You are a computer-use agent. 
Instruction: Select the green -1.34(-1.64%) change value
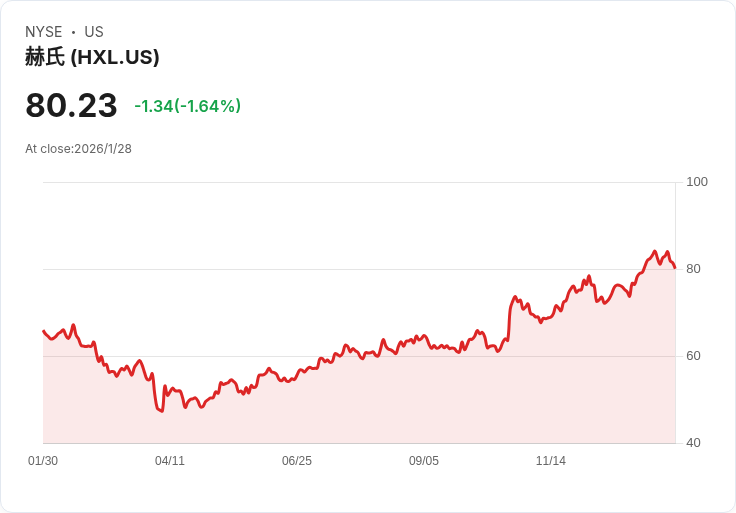point(187,106)
